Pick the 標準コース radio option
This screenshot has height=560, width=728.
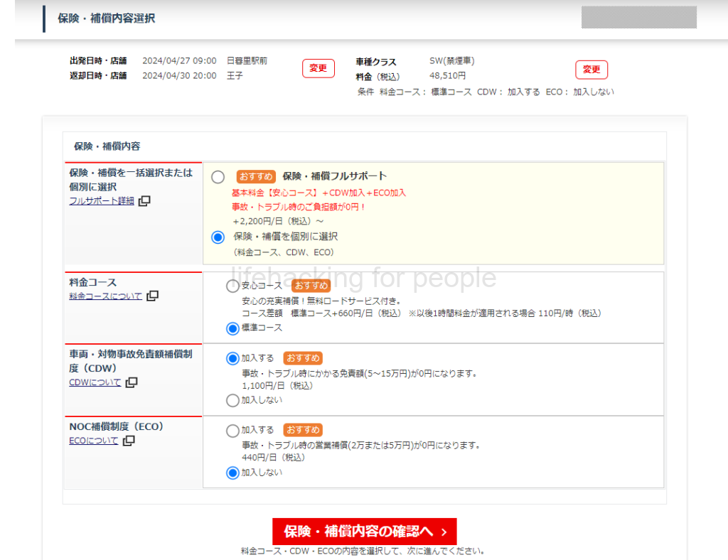coord(232,328)
